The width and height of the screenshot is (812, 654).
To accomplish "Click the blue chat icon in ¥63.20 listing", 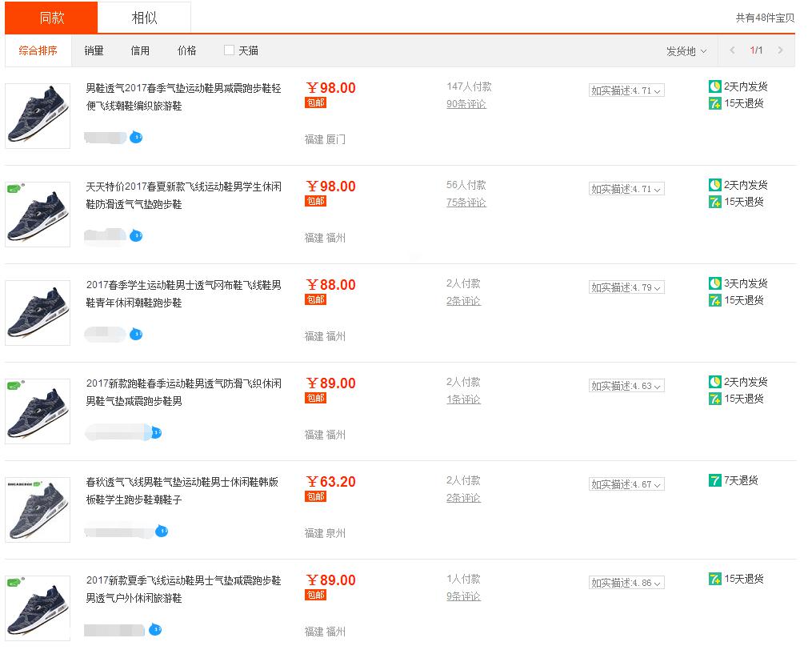I will coord(162,531).
